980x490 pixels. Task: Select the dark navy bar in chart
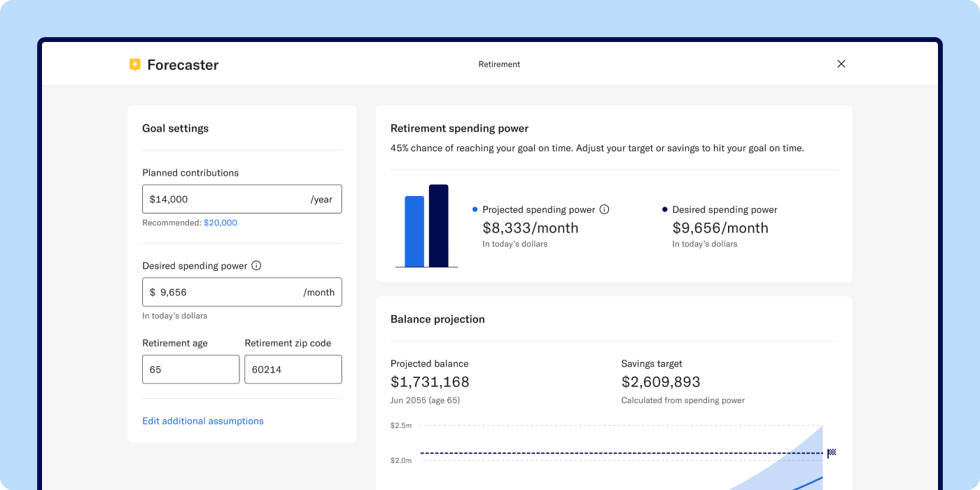pos(438,225)
